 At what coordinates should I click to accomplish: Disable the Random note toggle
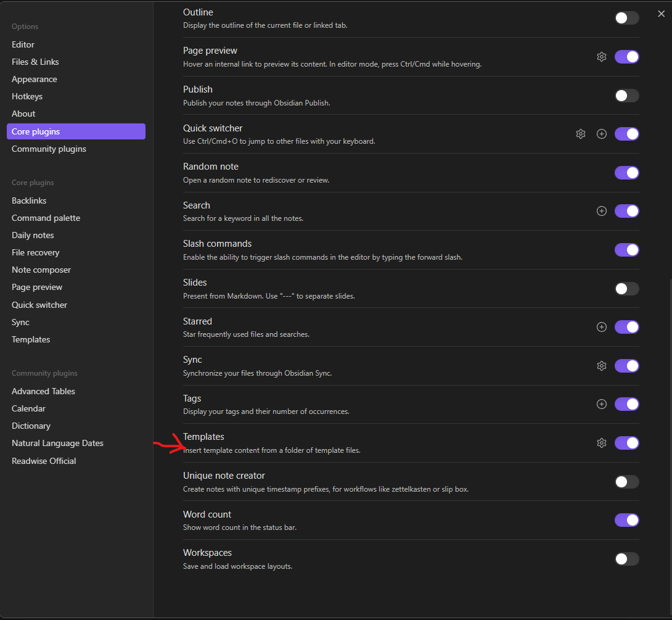click(x=626, y=173)
